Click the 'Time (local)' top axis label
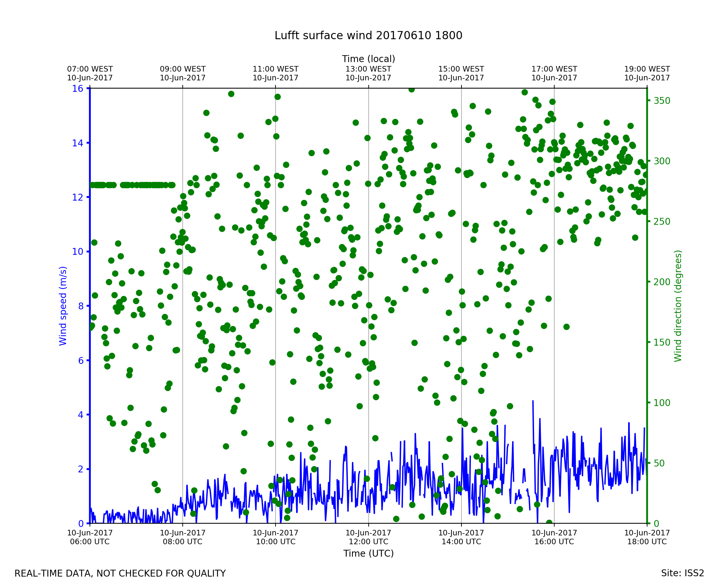 tap(368, 59)
